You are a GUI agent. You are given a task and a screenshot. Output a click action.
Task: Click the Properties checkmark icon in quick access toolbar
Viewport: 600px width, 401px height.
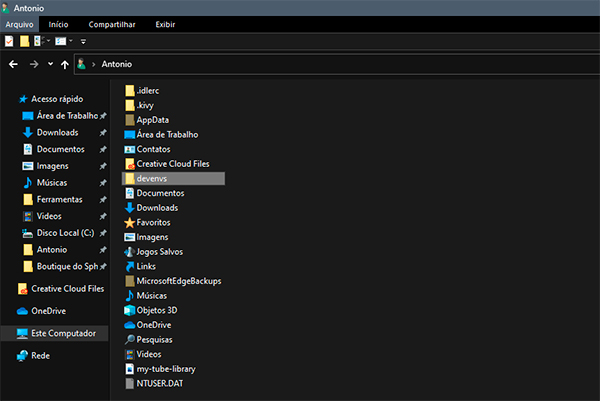[x=9, y=41]
